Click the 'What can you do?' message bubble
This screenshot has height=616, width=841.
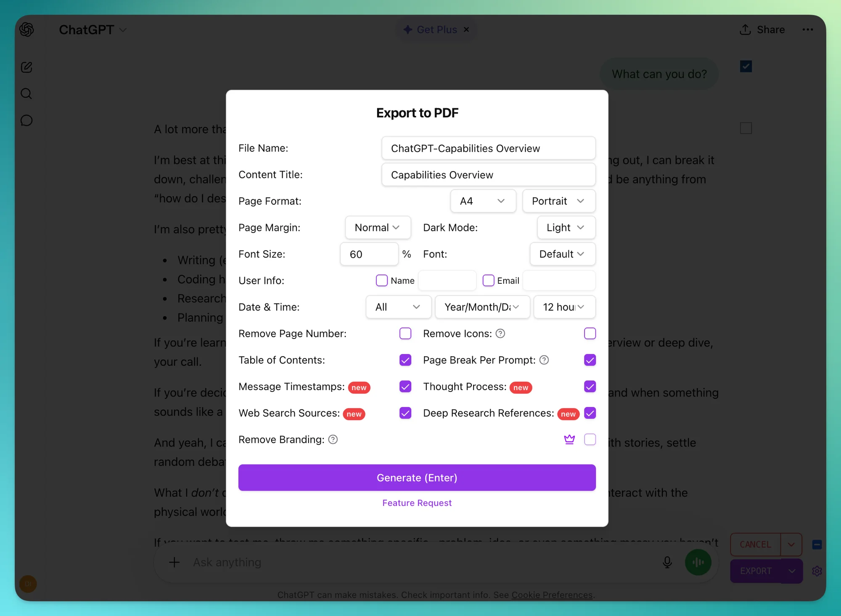pos(659,74)
